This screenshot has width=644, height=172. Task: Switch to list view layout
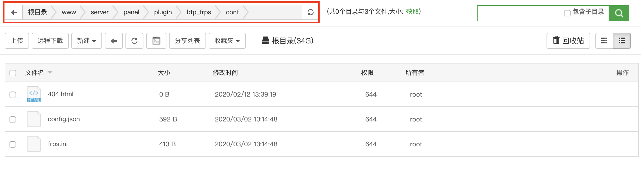click(x=622, y=41)
